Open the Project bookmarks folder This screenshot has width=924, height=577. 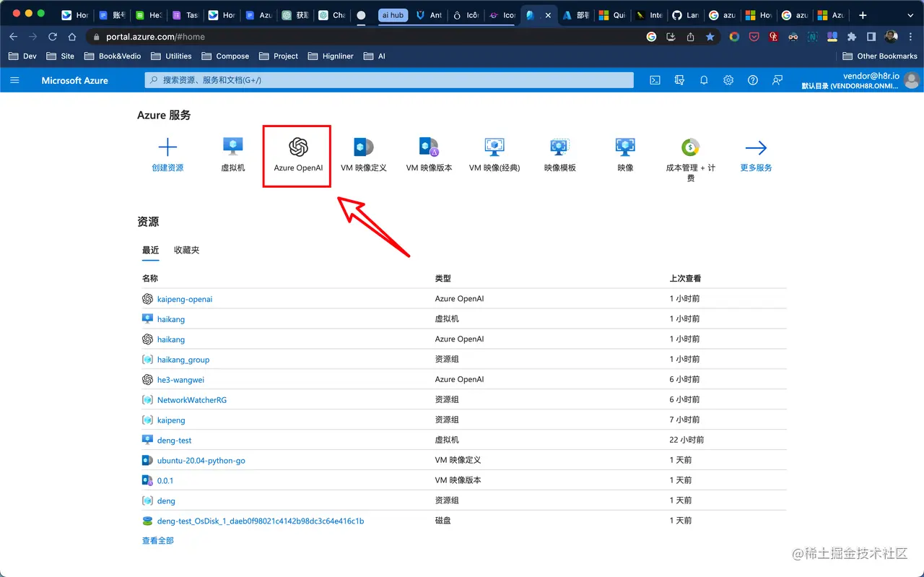[279, 56]
